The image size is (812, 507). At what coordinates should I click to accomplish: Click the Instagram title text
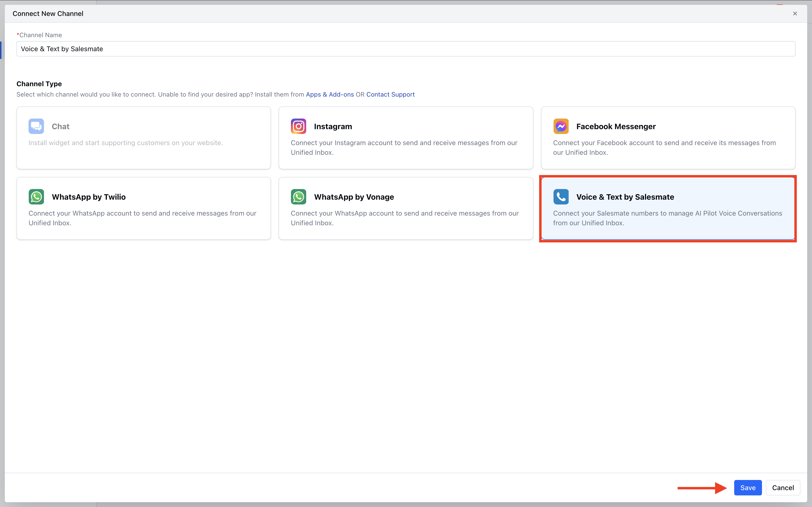click(333, 127)
